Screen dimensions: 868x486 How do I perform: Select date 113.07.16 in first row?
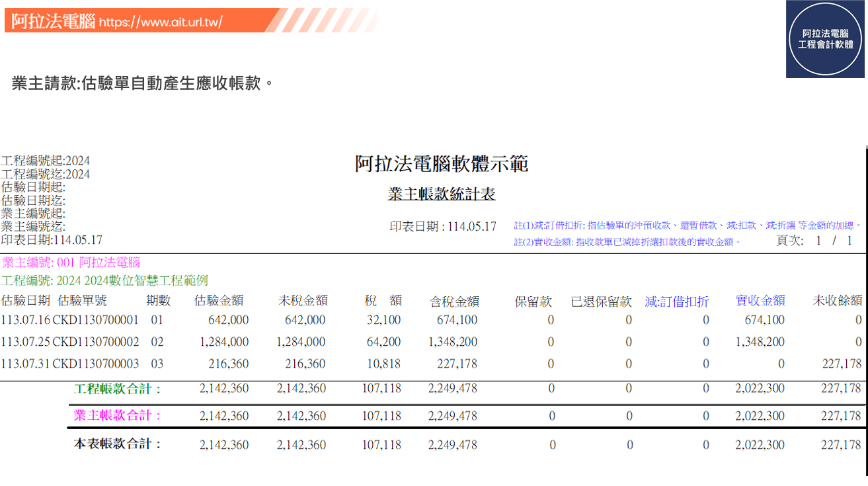(26, 320)
